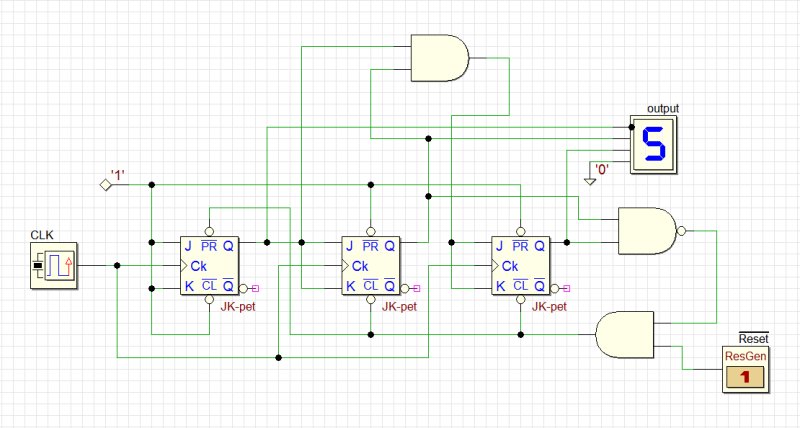This screenshot has height=428, width=800.
Task: Click the Reset label above ResGen
Action: 753,338
